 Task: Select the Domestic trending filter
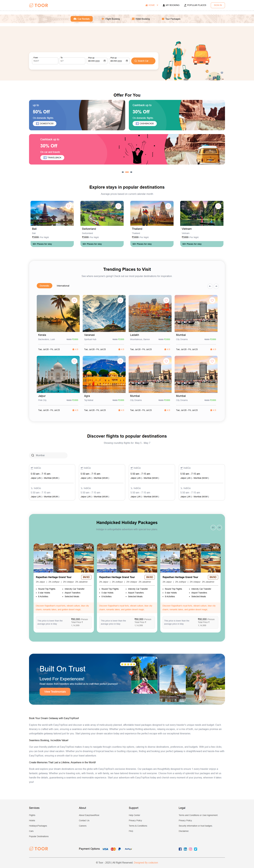[x=44, y=286]
